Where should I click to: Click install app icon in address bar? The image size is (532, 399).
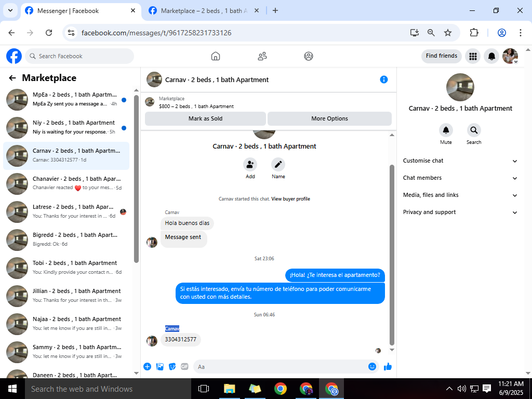click(414, 33)
